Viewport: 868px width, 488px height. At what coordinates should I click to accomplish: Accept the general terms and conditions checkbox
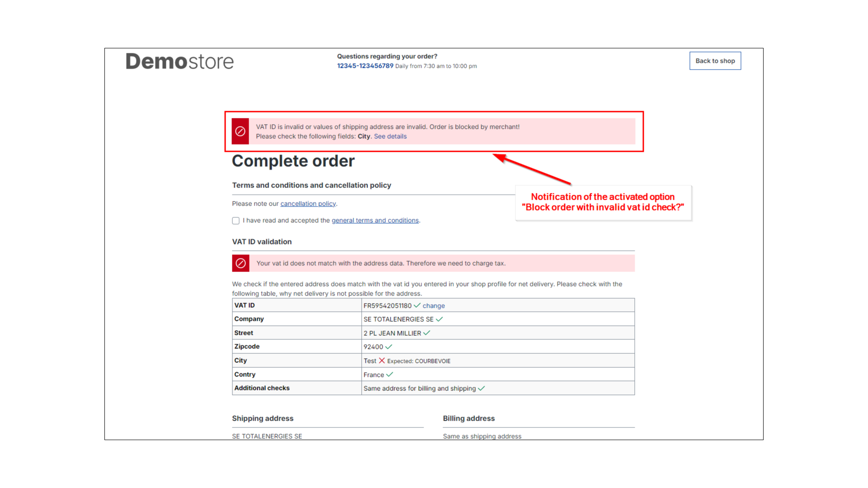(x=236, y=221)
